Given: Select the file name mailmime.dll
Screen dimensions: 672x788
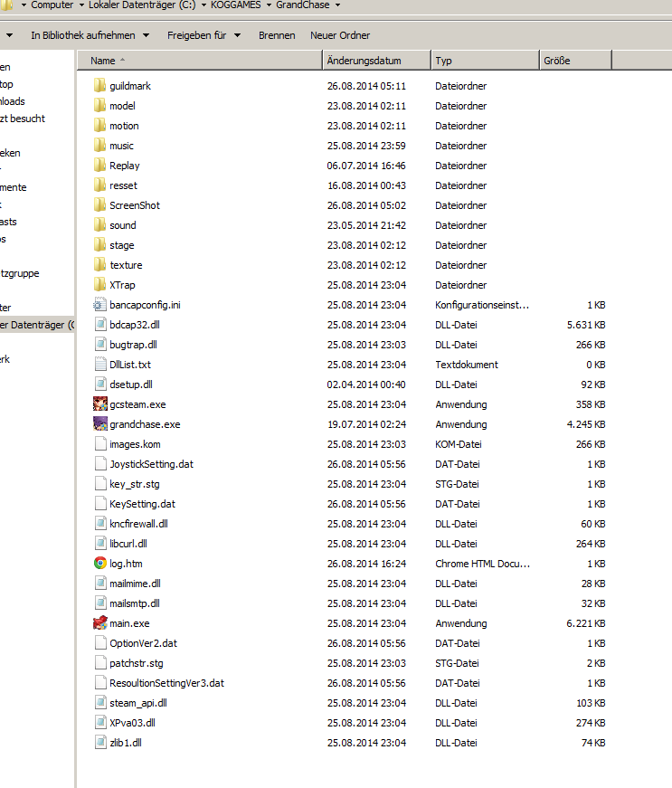Looking at the screenshot, I should (x=135, y=584).
